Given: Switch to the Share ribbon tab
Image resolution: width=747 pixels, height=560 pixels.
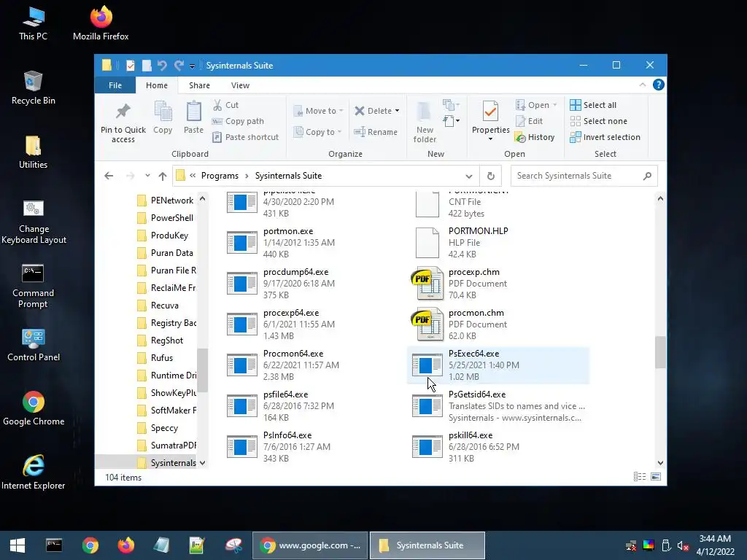Looking at the screenshot, I should tap(199, 85).
